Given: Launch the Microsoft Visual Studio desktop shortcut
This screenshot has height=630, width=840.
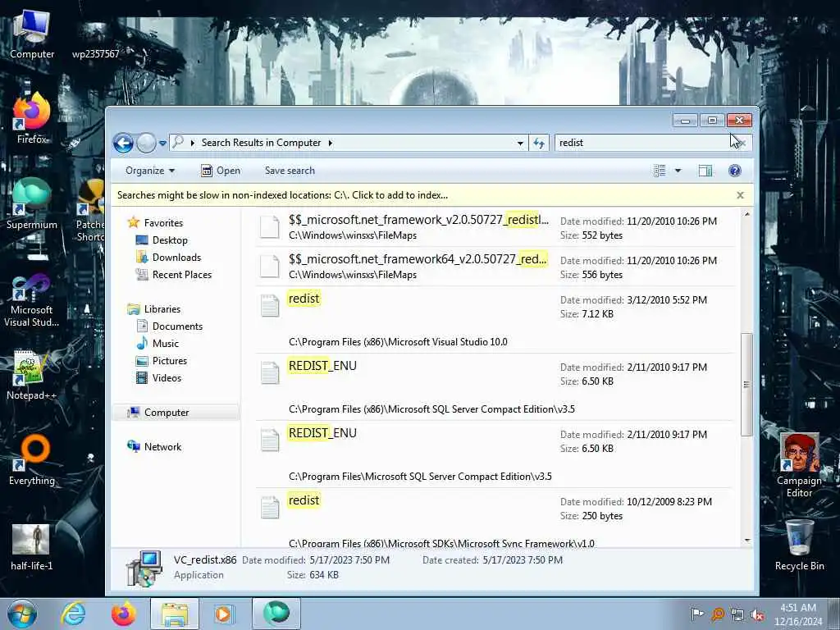Looking at the screenshot, I should (x=32, y=300).
